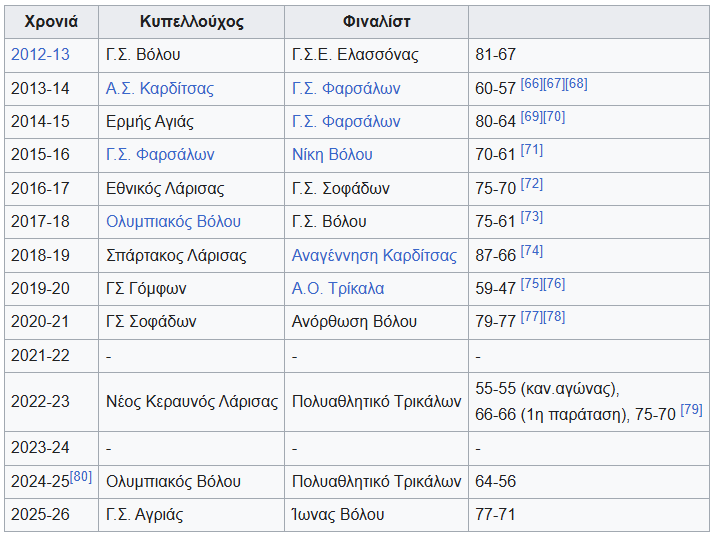Visit the Αναγέννηση Καρδίτσας page link
Image resolution: width=716 pixels, height=540 pixels.
tap(374, 255)
